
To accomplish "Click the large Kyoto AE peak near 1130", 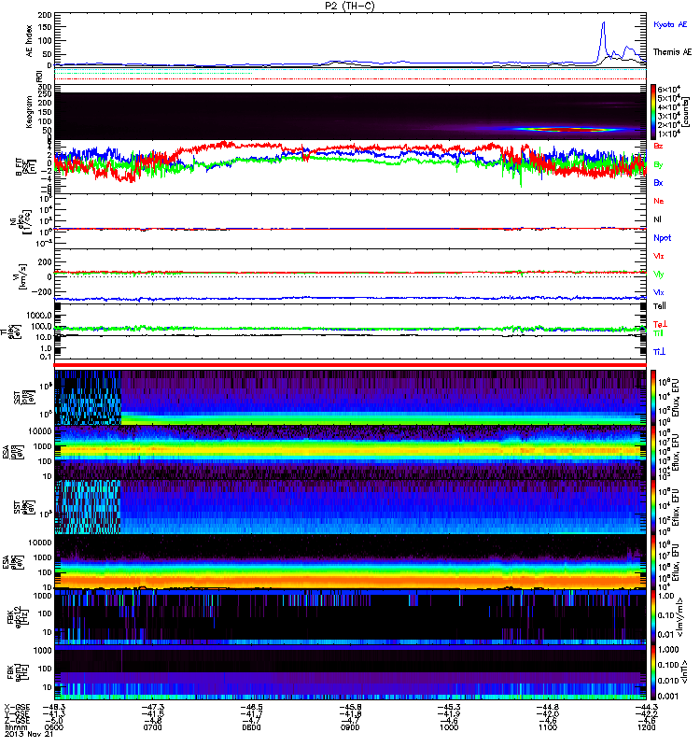I will tap(604, 24).
